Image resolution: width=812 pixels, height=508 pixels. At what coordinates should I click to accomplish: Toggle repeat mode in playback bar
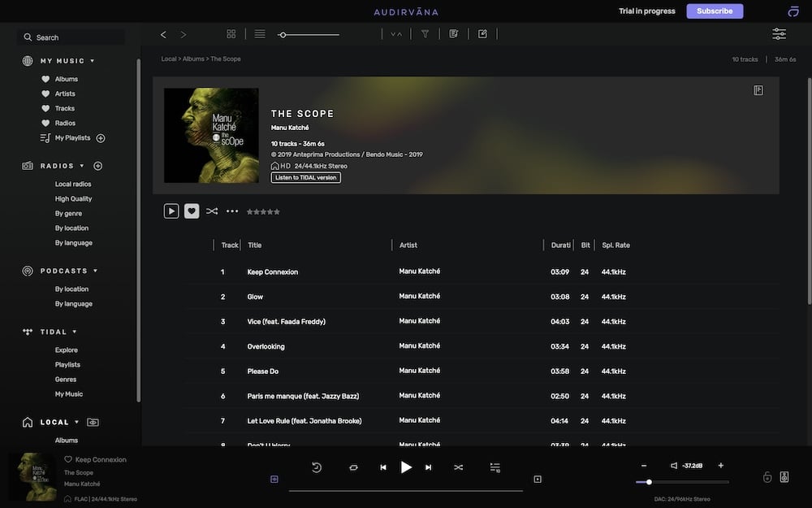coord(354,467)
